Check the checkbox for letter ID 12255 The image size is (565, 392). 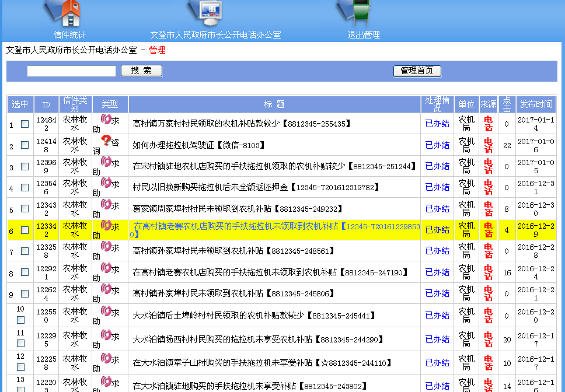click(x=20, y=319)
